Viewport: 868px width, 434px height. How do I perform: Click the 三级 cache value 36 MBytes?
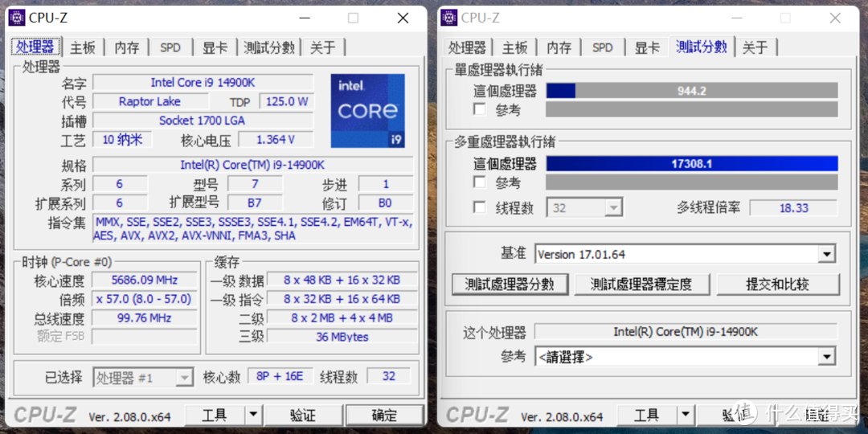coord(342,337)
